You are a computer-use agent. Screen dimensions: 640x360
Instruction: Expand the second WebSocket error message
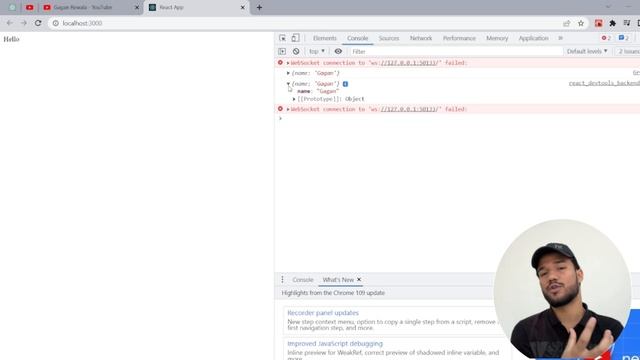point(288,109)
